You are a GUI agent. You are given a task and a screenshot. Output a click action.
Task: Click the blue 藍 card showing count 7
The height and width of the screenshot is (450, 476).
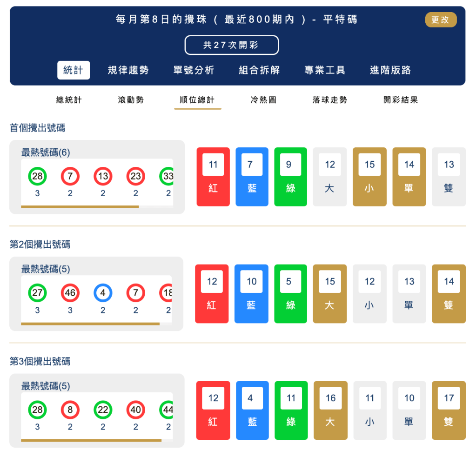tap(252, 177)
